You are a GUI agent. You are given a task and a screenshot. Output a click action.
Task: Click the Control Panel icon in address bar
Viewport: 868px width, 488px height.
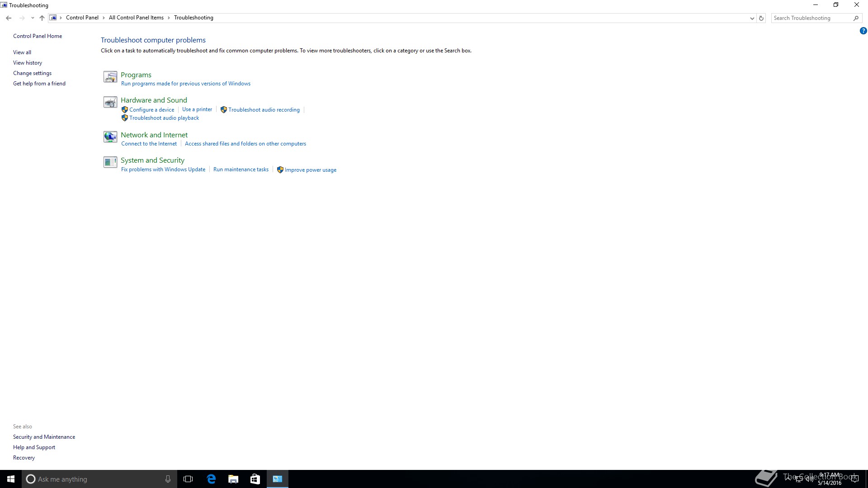tap(53, 18)
